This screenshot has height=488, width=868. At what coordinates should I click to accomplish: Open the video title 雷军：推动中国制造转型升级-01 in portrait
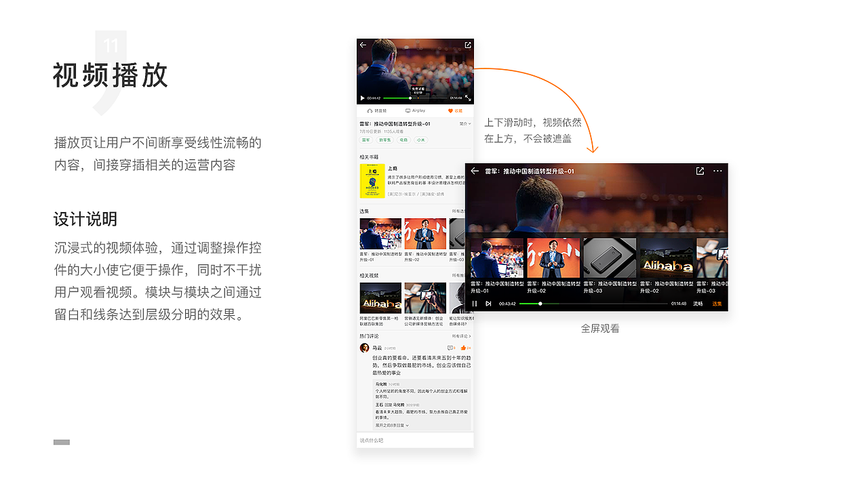[395, 124]
